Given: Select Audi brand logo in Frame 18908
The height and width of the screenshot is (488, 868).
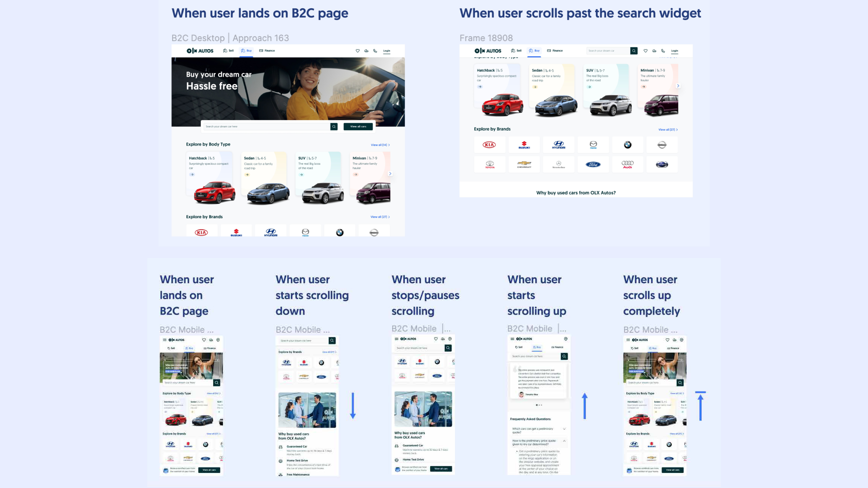Looking at the screenshot, I should pyautogui.click(x=627, y=164).
